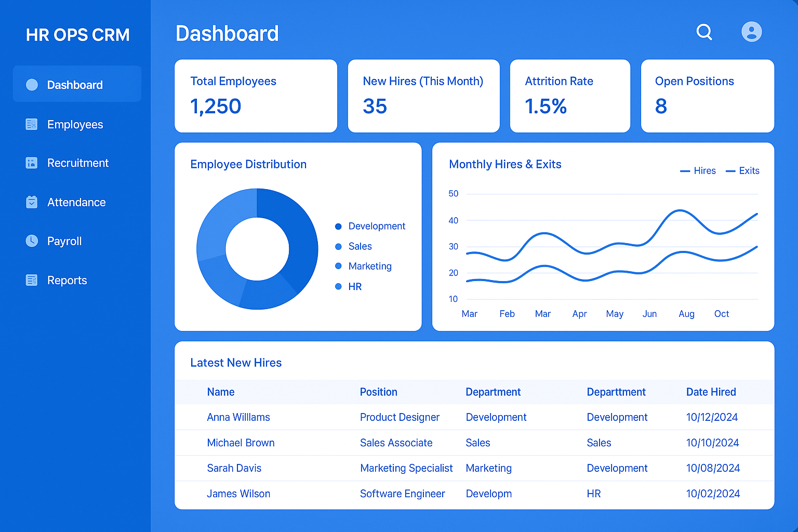Click the Attendance clipboard icon
The height and width of the screenshot is (532, 798).
[x=32, y=202]
